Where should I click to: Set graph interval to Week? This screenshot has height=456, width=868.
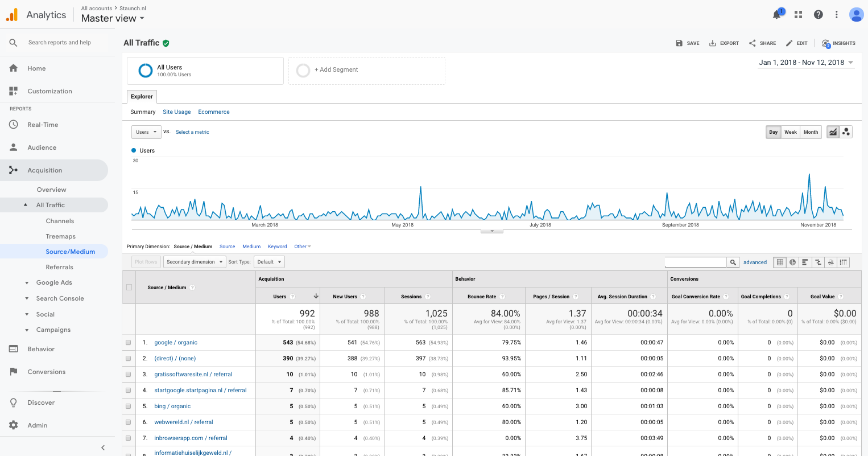tap(790, 132)
